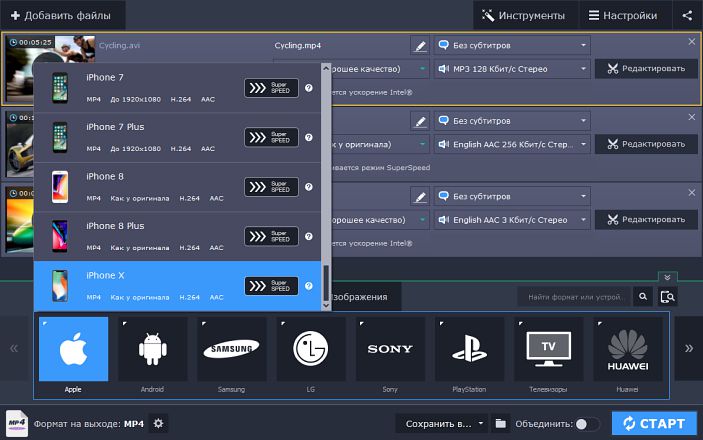Click MP4 output format file icon

[x=17, y=423]
